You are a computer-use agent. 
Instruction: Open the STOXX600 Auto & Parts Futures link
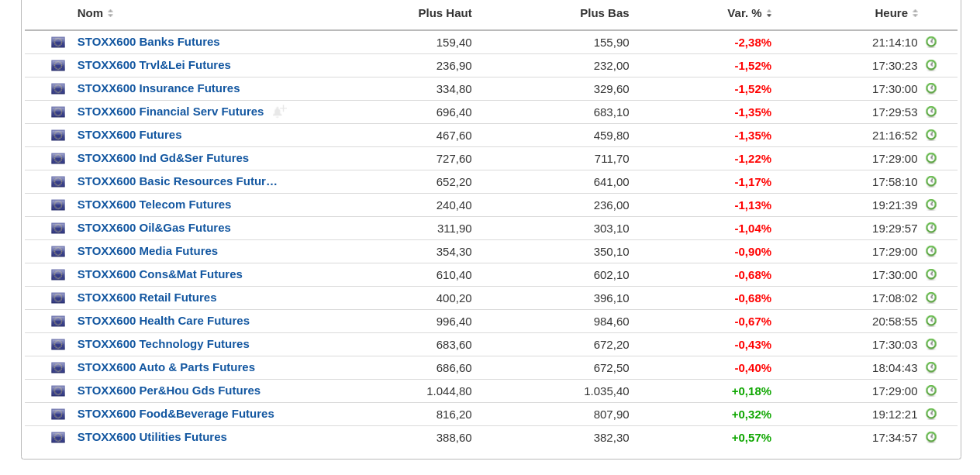166,367
